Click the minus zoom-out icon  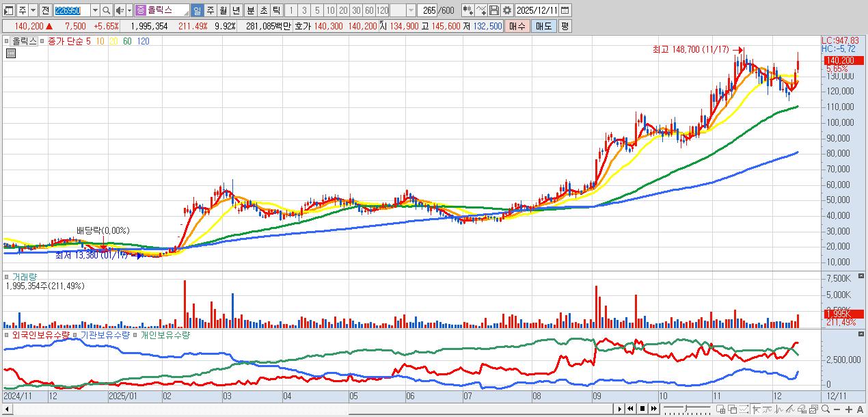point(837,409)
